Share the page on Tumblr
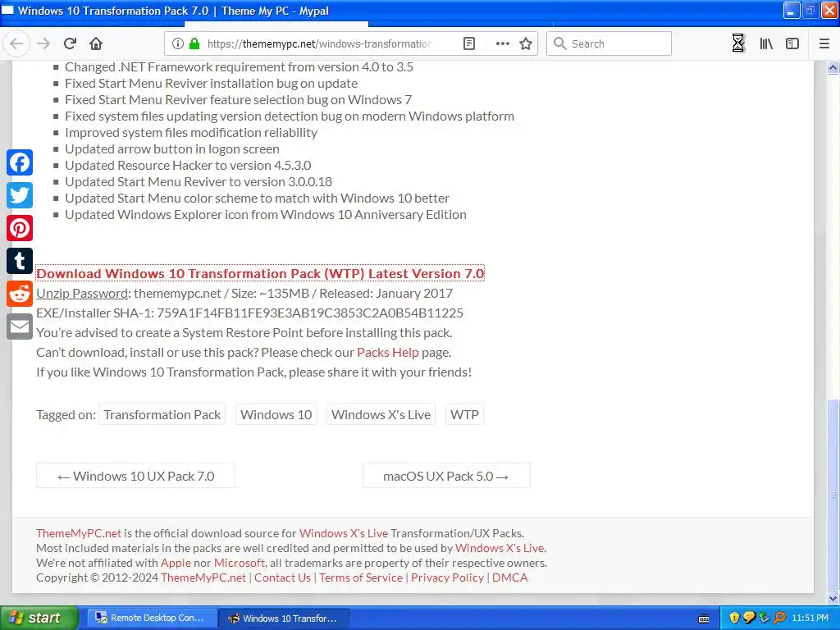The height and width of the screenshot is (630, 840). tap(20, 262)
